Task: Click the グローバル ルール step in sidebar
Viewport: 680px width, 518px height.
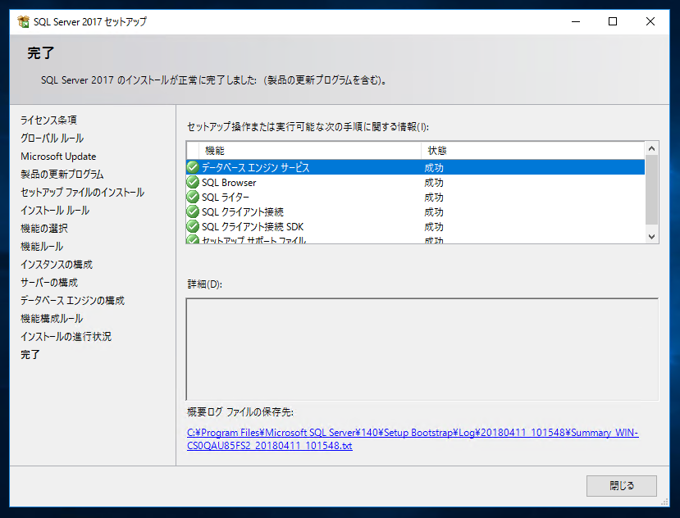Action: (52, 138)
